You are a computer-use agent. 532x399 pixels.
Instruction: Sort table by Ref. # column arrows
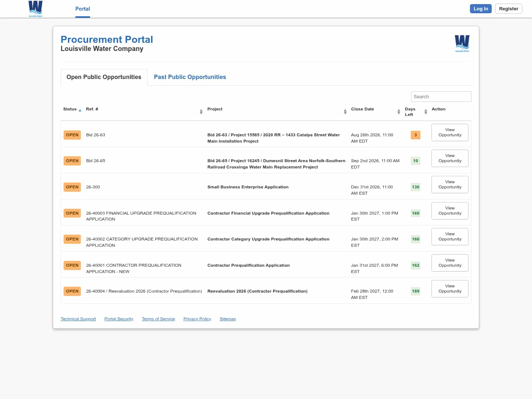click(x=201, y=112)
